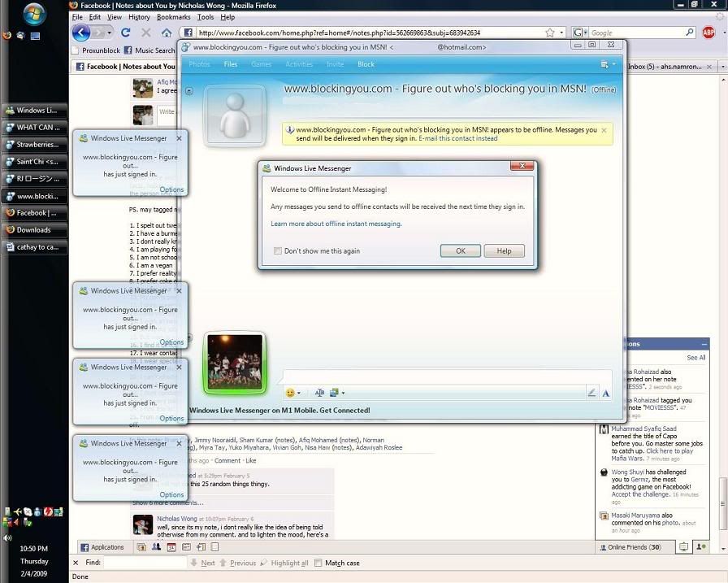Viewport: 728px width, 583px height.
Task: Click in the Messenger message box
Action: [447, 376]
